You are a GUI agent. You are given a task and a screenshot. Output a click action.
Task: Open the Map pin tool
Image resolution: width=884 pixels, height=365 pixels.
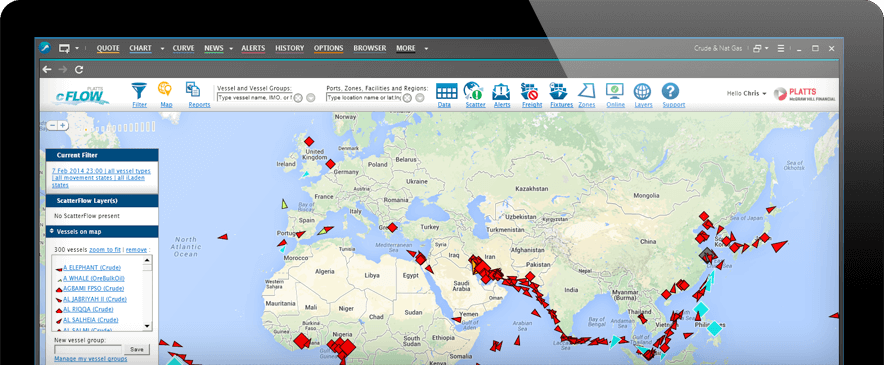click(x=165, y=89)
